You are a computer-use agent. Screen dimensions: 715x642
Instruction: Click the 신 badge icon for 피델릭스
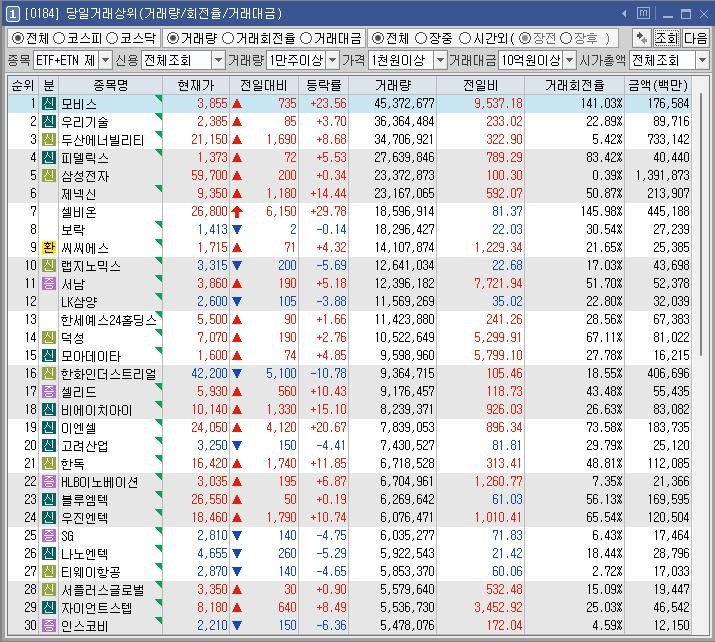click(x=49, y=157)
